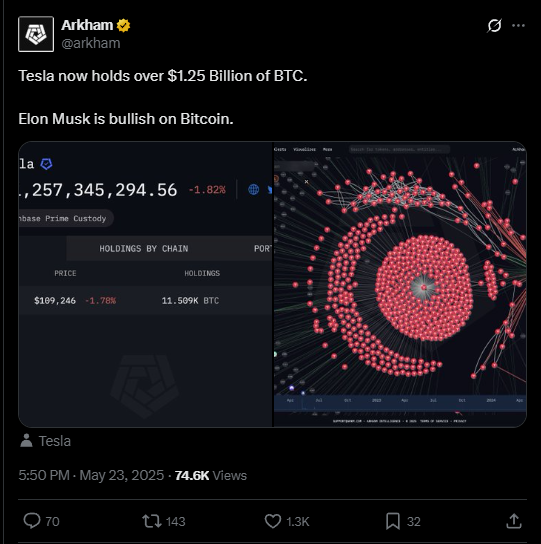Click the Arkham display name
The height and width of the screenshot is (544, 541).
[87, 25]
